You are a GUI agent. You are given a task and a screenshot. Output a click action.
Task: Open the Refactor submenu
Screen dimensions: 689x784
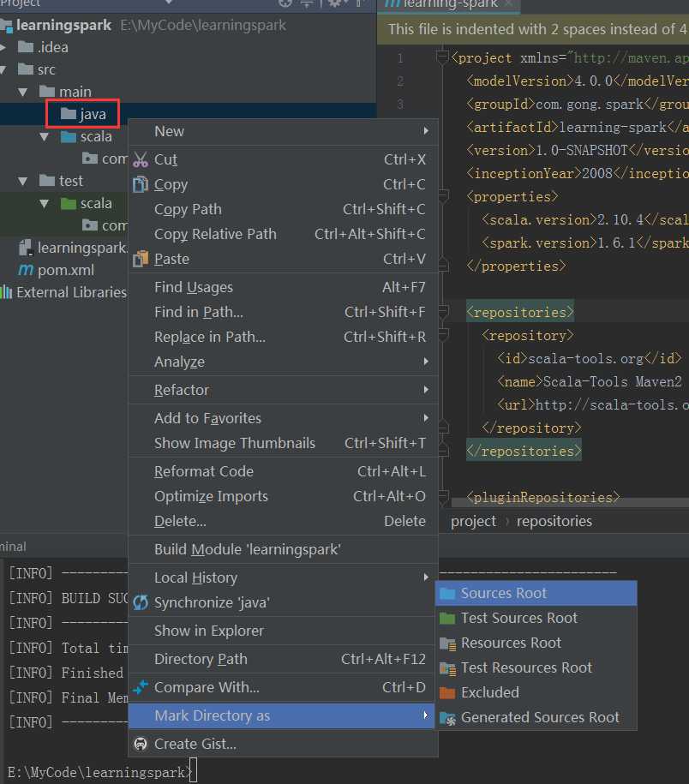tap(284, 390)
